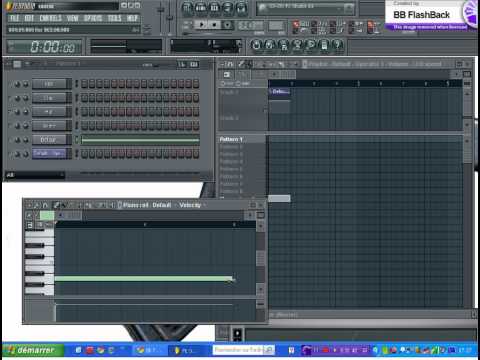Image resolution: width=480 pixels, height=360 pixels.
Task: Click the top channel name button
Action: click(x=49, y=84)
